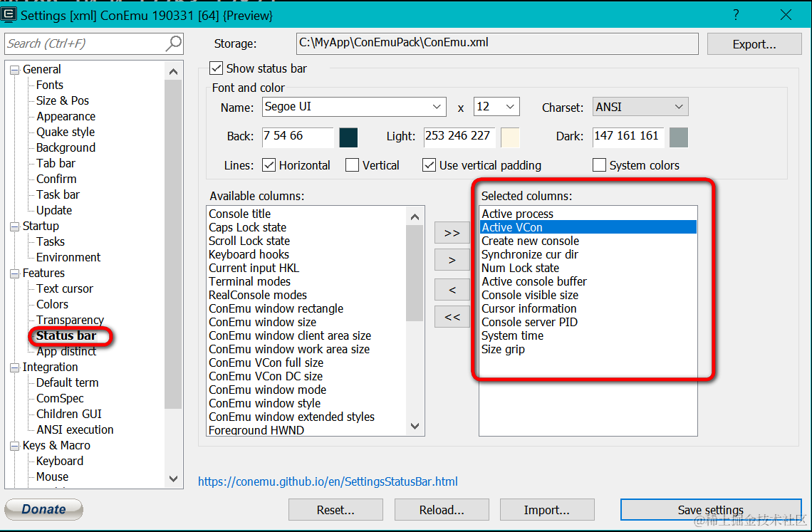Click the Back color swatch
Screen dimensions: 812x532
tap(348, 137)
